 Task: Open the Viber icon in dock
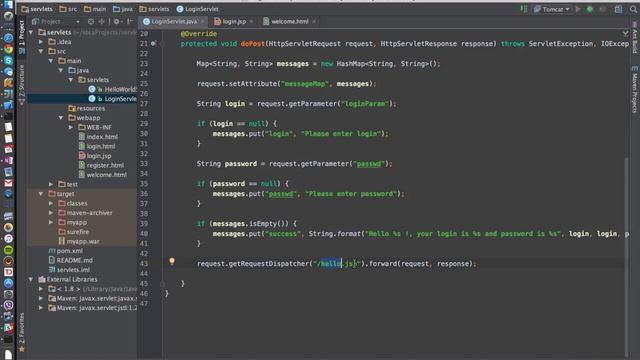[8, 305]
